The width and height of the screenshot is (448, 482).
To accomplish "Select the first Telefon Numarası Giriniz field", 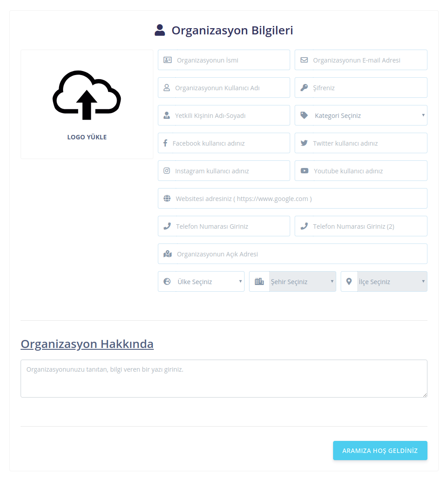I will (x=230, y=226).
